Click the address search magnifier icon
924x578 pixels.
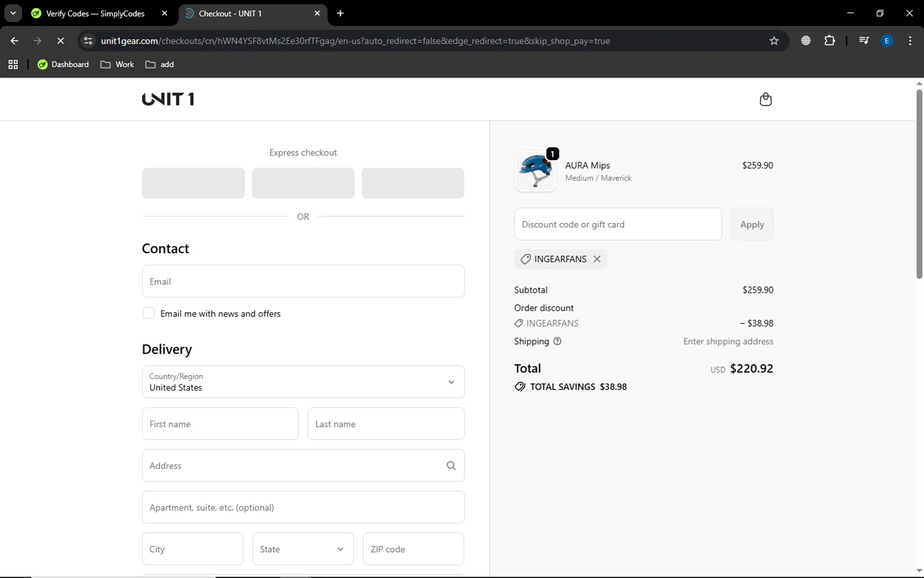coord(451,466)
